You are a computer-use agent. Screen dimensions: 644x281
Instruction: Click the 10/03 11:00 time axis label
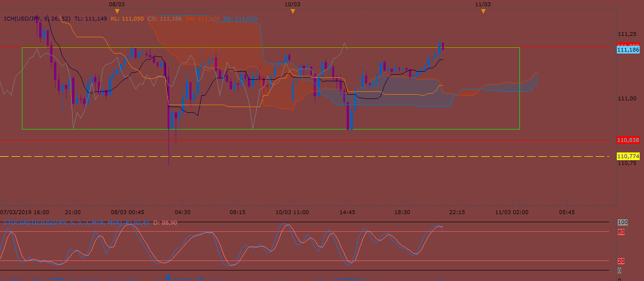coord(293,212)
